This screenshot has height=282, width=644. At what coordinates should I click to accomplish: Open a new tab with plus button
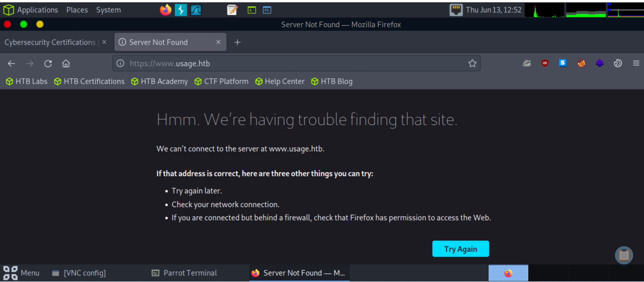pyautogui.click(x=237, y=42)
